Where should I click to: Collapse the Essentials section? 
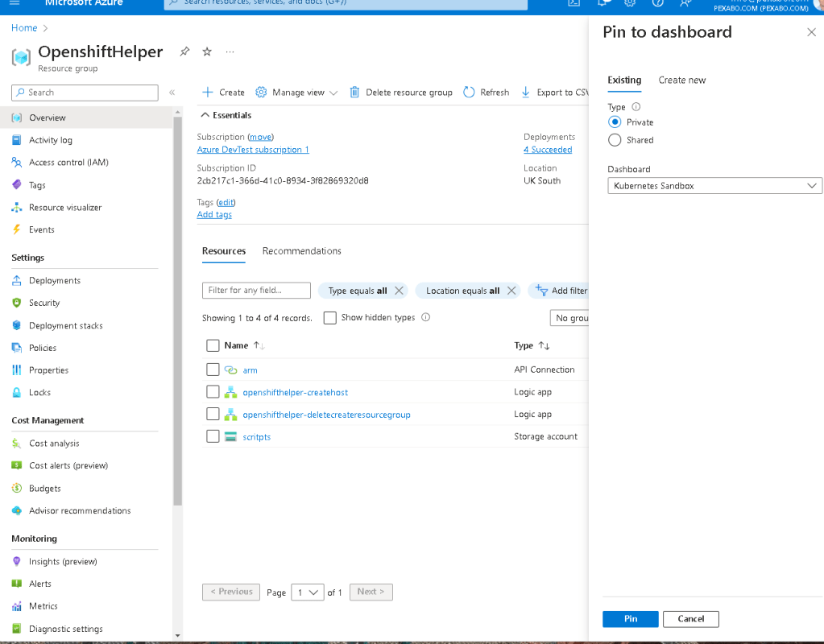coord(226,115)
